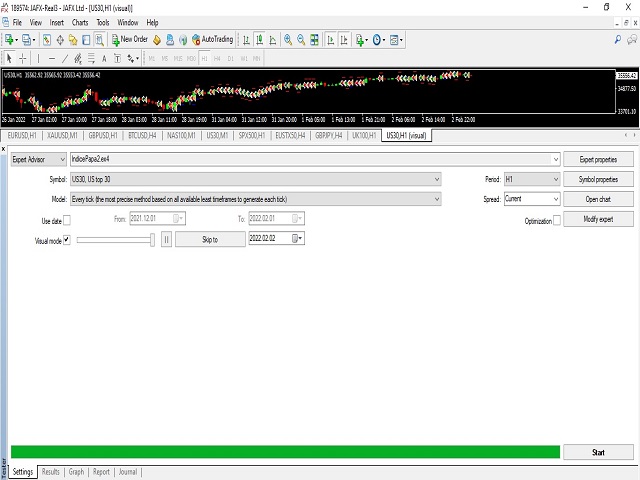Switch chart to candlesticks icon
Screen dimensions: 640x480
tap(259, 40)
